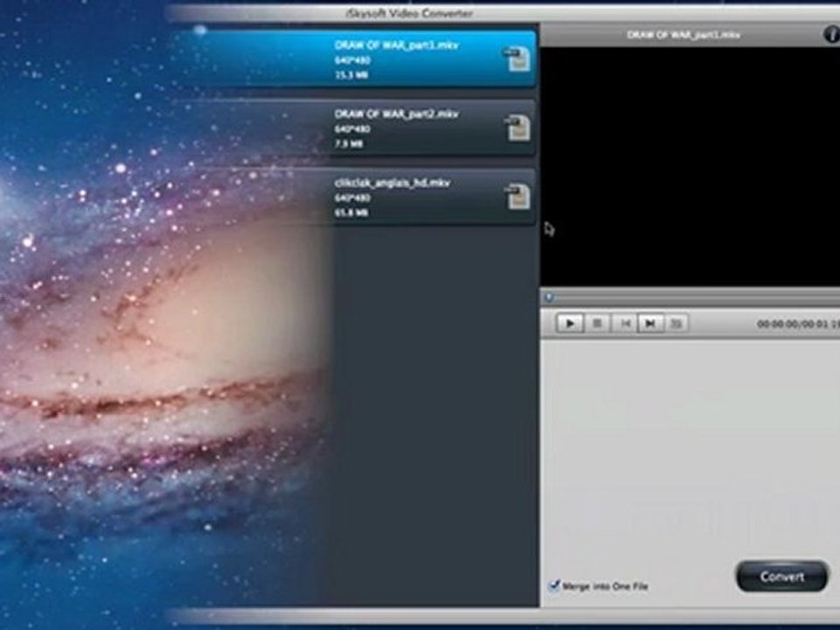Screen dimensions: 840x630
Task: Click the preview title DRAW OF WAR_part1.mkv
Action: tap(683, 35)
